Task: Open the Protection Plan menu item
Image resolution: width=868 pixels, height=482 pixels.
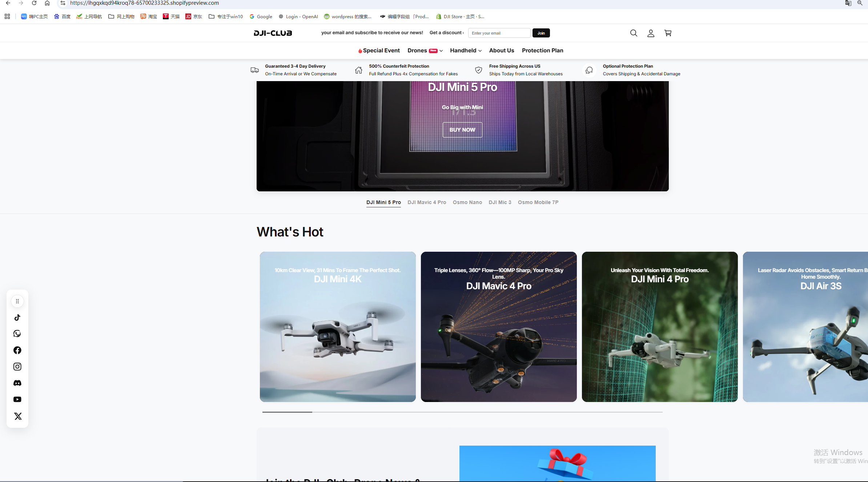Action: click(542, 51)
